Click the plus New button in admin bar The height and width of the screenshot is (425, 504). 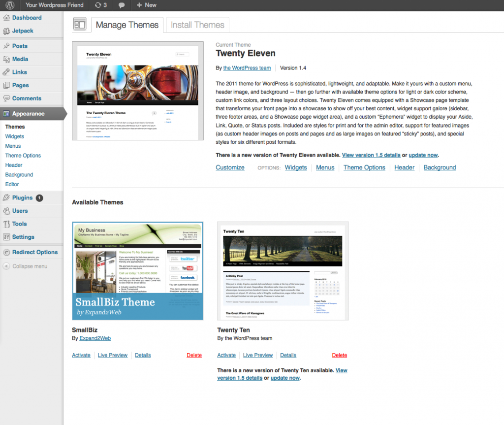tap(147, 5)
